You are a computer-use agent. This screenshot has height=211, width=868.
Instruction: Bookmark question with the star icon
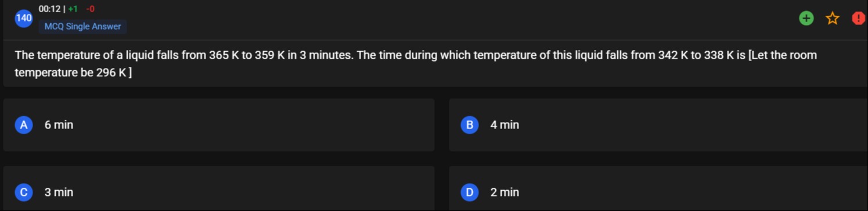pyautogui.click(x=833, y=19)
